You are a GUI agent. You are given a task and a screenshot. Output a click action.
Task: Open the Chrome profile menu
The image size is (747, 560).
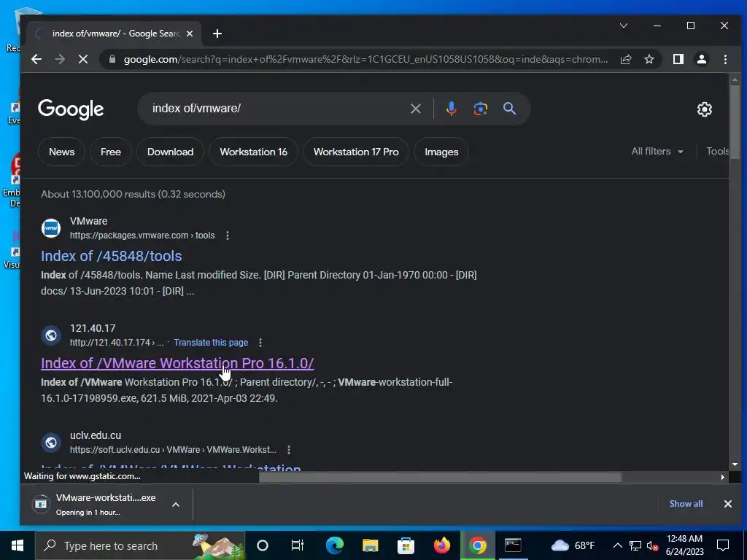click(x=701, y=59)
